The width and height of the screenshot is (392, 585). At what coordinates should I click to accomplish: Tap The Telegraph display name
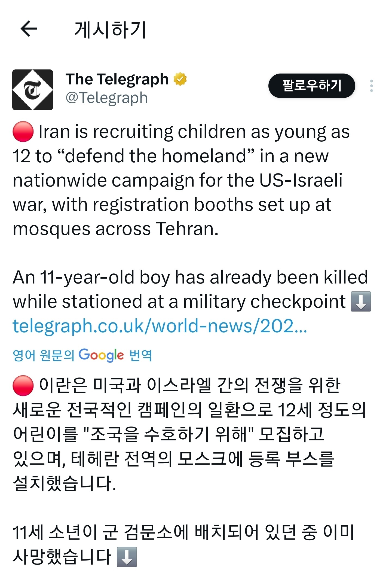[117, 79]
